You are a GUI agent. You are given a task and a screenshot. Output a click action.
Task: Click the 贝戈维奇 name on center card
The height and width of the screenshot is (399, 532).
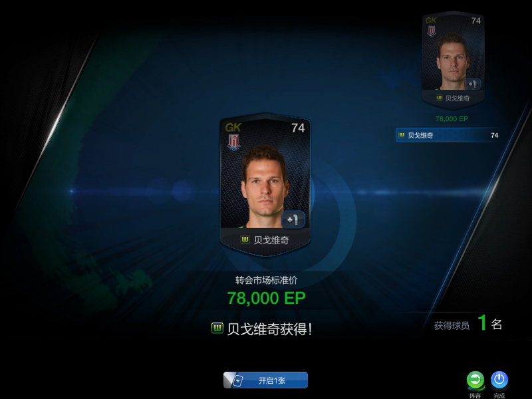pyautogui.click(x=271, y=240)
